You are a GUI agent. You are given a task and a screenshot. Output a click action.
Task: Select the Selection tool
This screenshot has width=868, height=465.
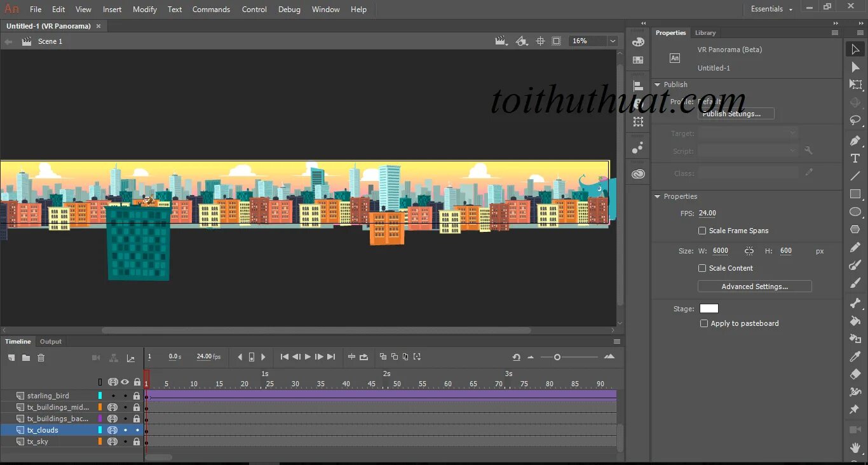click(x=855, y=49)
